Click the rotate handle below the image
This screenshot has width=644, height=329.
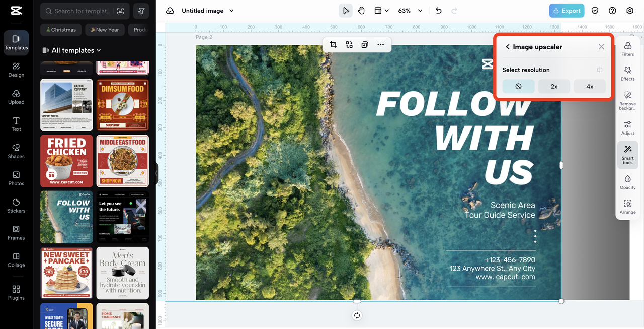(x=357, y=315)
